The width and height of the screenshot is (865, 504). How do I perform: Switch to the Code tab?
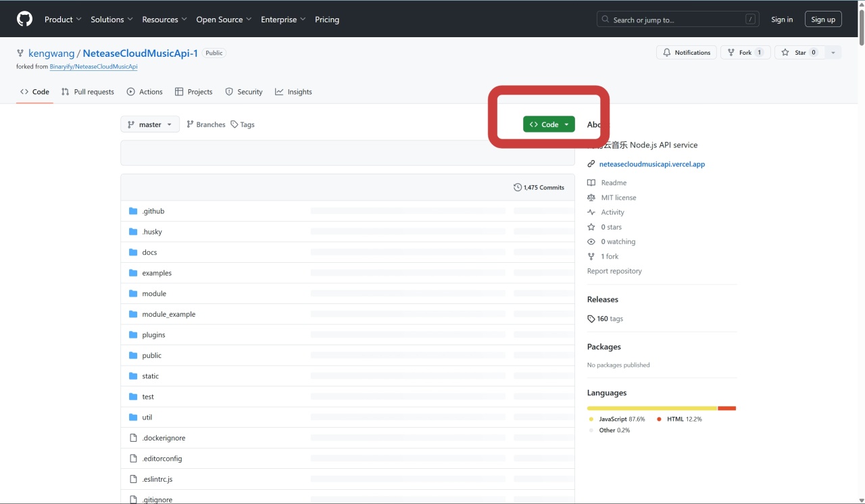34,92
